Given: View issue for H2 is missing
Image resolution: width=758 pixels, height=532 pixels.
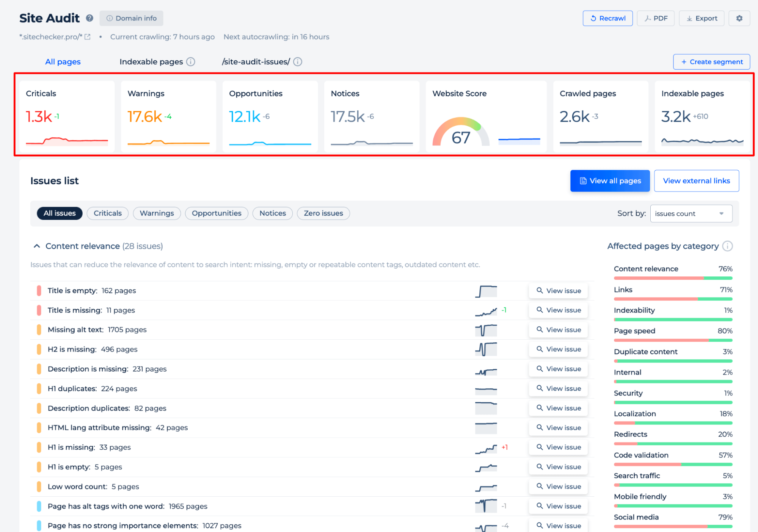Looking at the screenshot, I should click(x=558, y=349).
